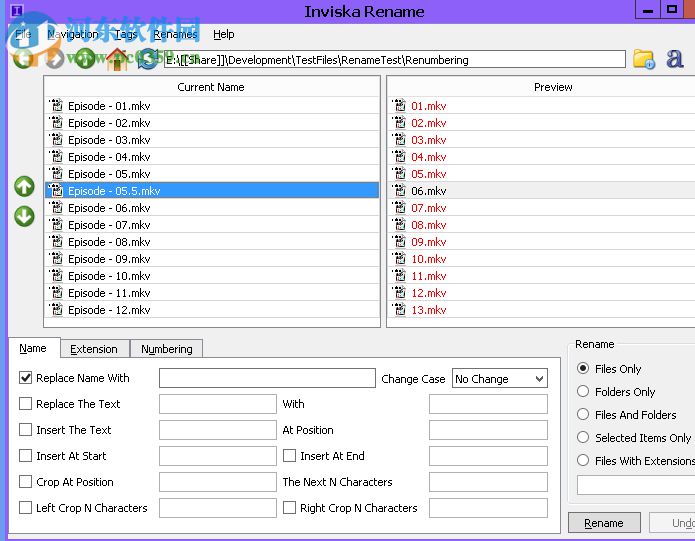Screen dimensions: 695x541
Task: Switch to the Numbering tab
Action: [166, 349]
